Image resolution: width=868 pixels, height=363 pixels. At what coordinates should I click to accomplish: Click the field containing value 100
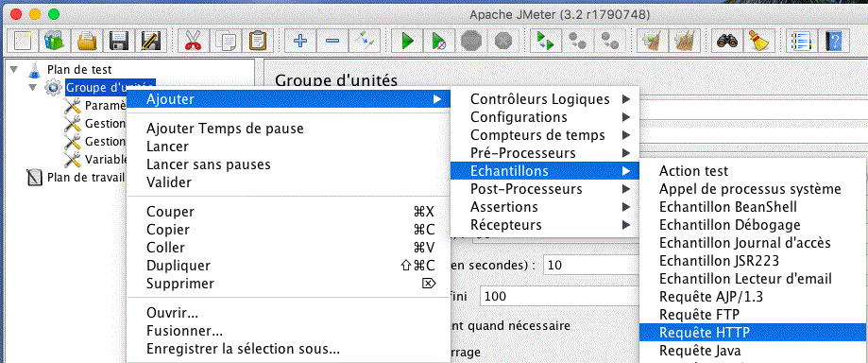(559, 297)
